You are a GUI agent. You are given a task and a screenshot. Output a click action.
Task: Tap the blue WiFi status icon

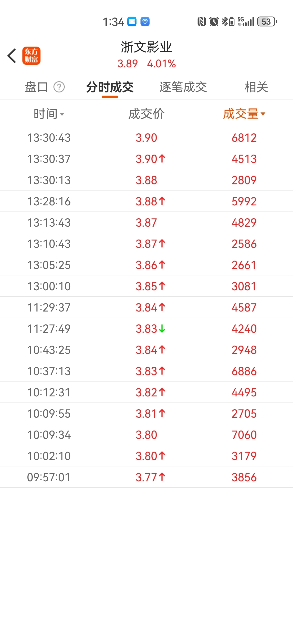tap(145, 21)
